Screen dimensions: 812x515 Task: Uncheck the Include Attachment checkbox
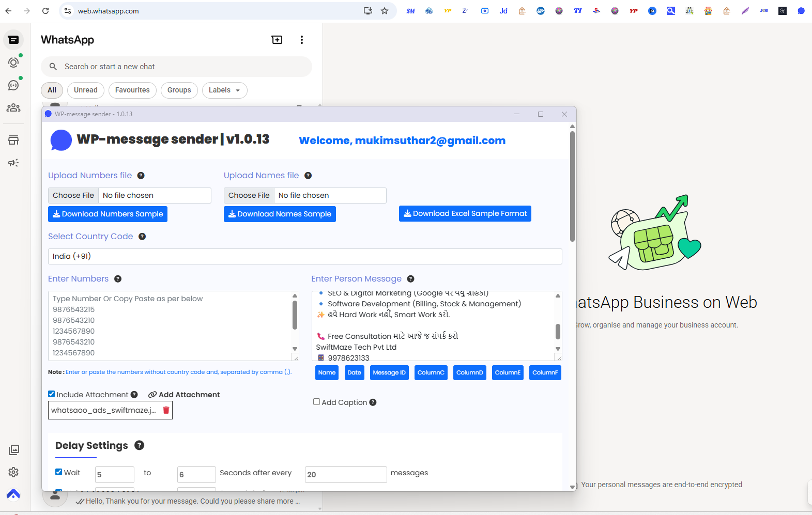[x=52, y=394]
